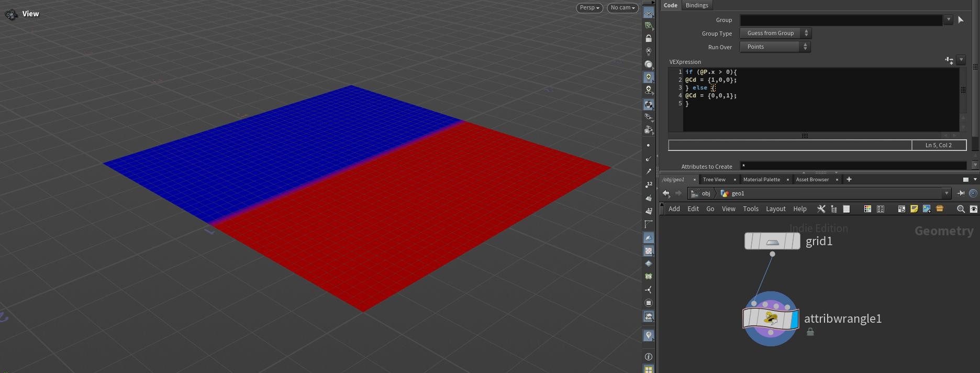Open the Run Over dropdown
Screen dimensions: 980x373
(775, 47)
